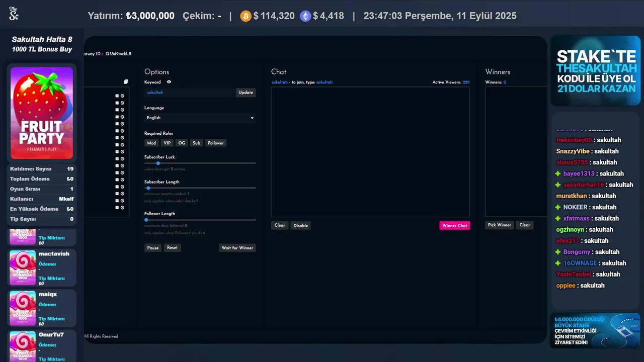Click the Kullanıcı Mkelf row

(x=42, y=199)
